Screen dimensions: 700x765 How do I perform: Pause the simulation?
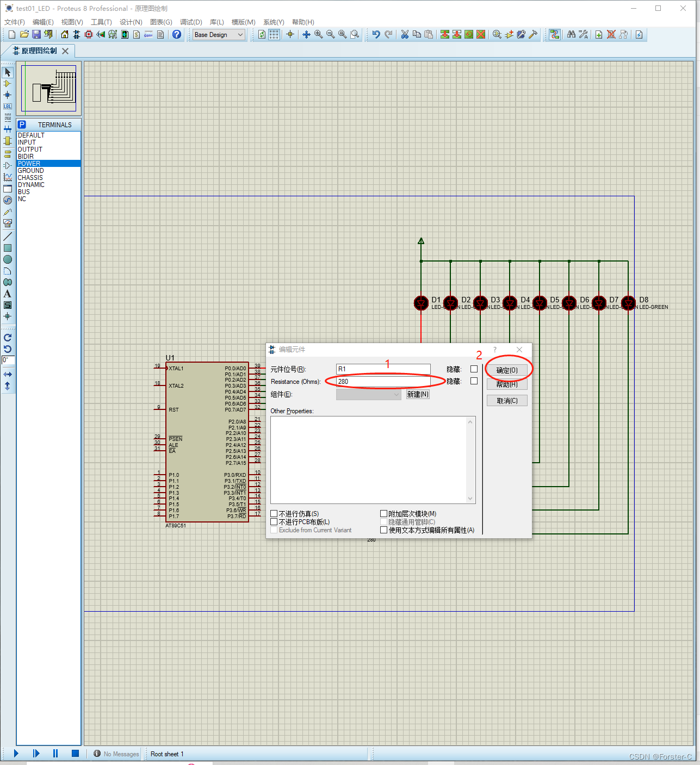point(55,754)
